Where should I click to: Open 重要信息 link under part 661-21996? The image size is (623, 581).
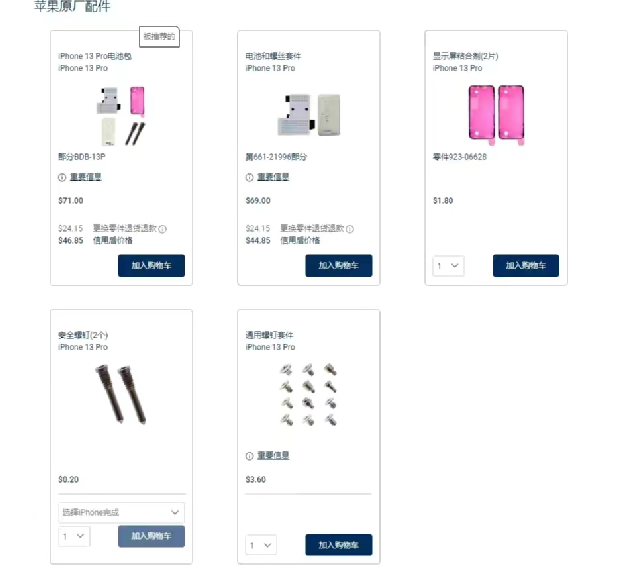click(x=273, y=177)
